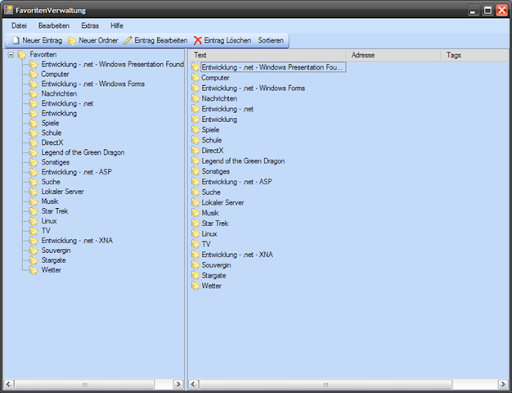Click the Neuer Ordner folder icon

[72, 40]
